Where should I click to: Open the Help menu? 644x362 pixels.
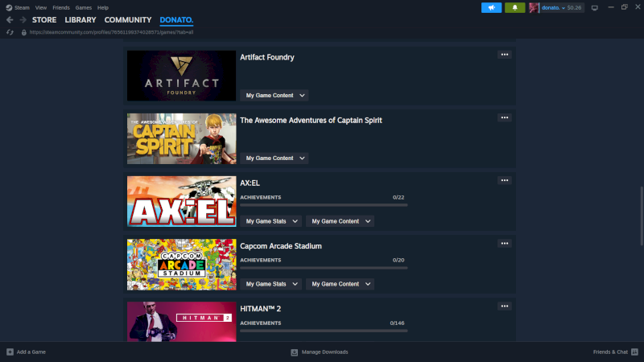[x=103, y=8]
